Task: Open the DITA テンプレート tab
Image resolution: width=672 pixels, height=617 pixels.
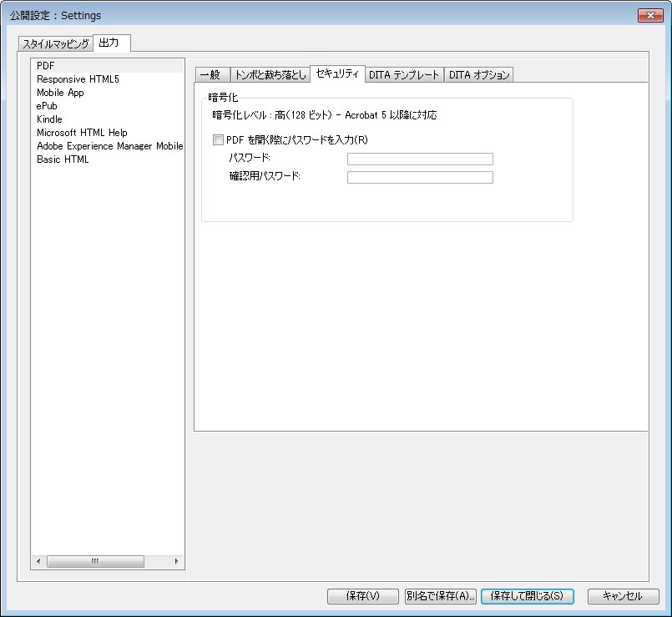Action: [404, 73]
